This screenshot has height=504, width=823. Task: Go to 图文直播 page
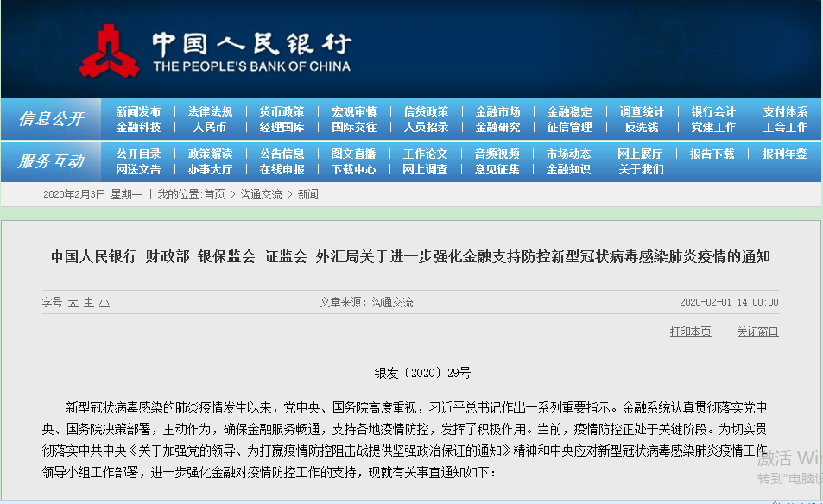click(x=353, y=154)
